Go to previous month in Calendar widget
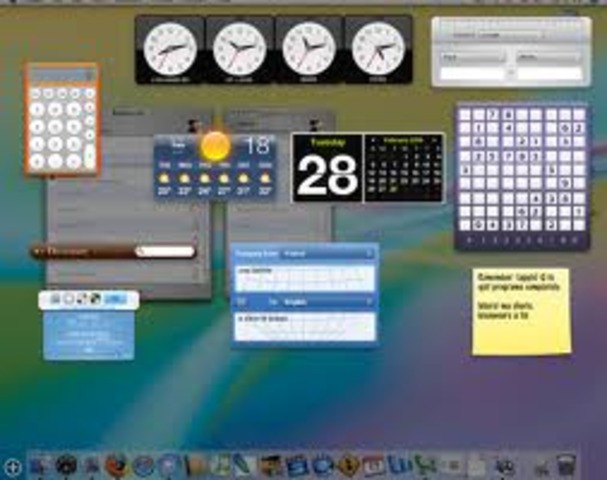The height and width of the screenshot is (480, 607). tap(373, 140)
